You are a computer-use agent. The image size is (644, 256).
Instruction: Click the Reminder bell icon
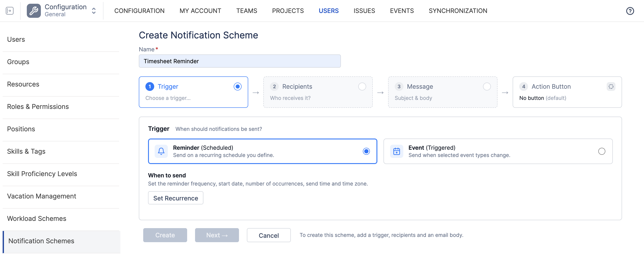pyautogui.click(x=161, y=151)
